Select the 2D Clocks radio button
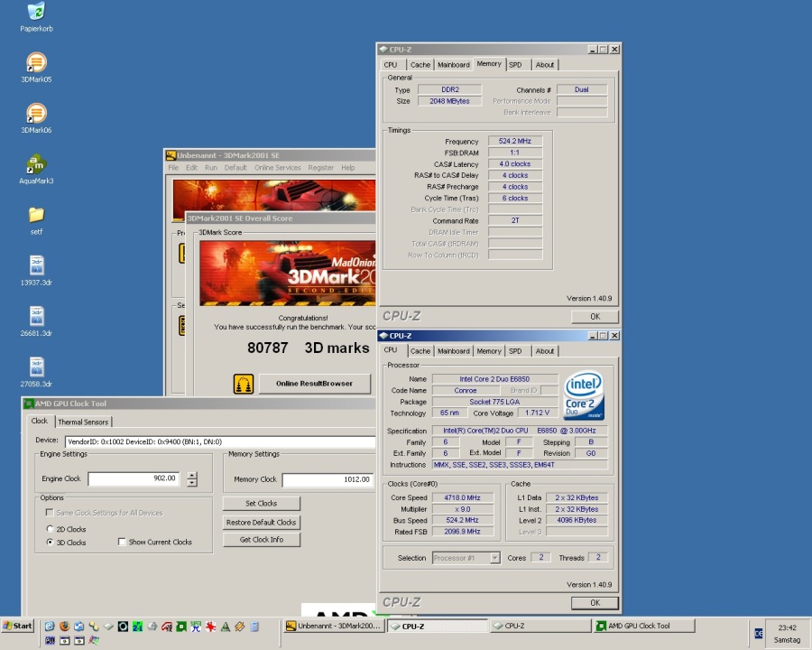The width and height of the screenshot is (812, 650). pos(50,529)
